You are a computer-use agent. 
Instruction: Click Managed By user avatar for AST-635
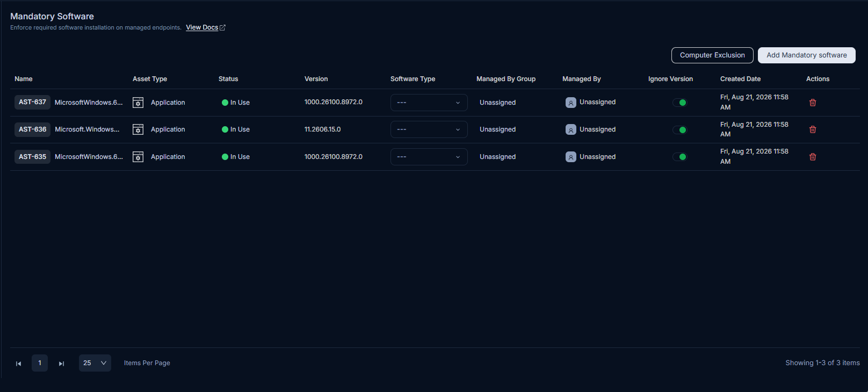pyautogui.click(x=571, y=157)
